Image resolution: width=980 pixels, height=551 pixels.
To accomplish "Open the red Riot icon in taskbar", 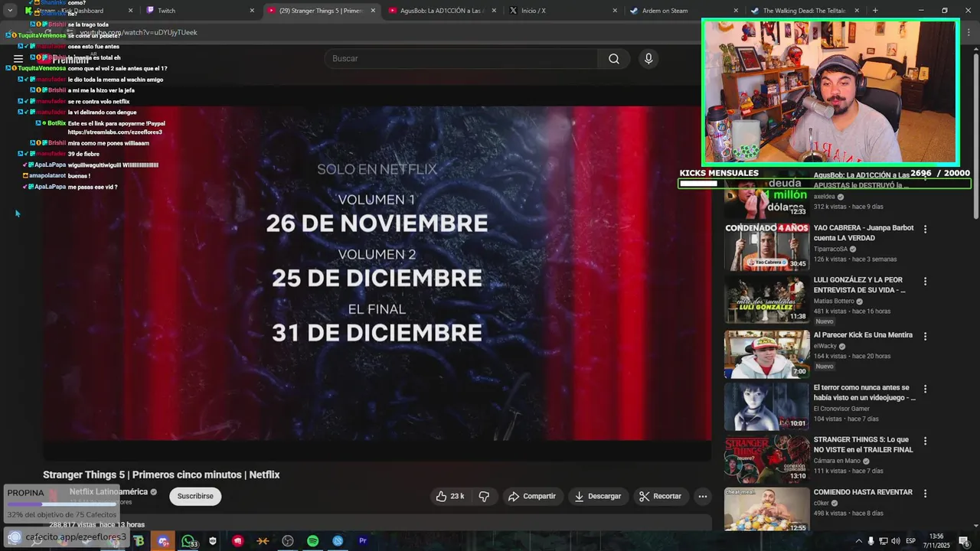I will coord(238,541).
